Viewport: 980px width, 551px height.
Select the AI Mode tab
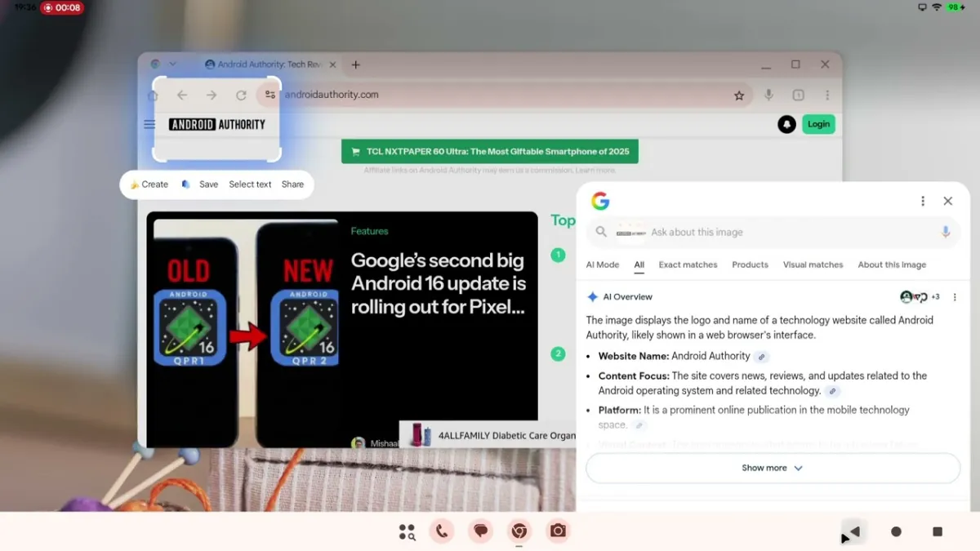coord(603,264)
